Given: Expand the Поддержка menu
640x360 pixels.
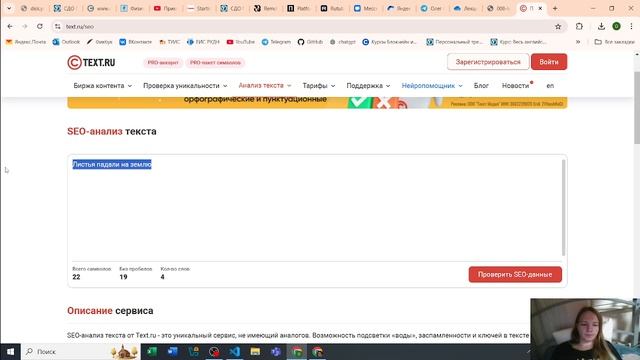Looking at the screenshot, I should 368,86.
